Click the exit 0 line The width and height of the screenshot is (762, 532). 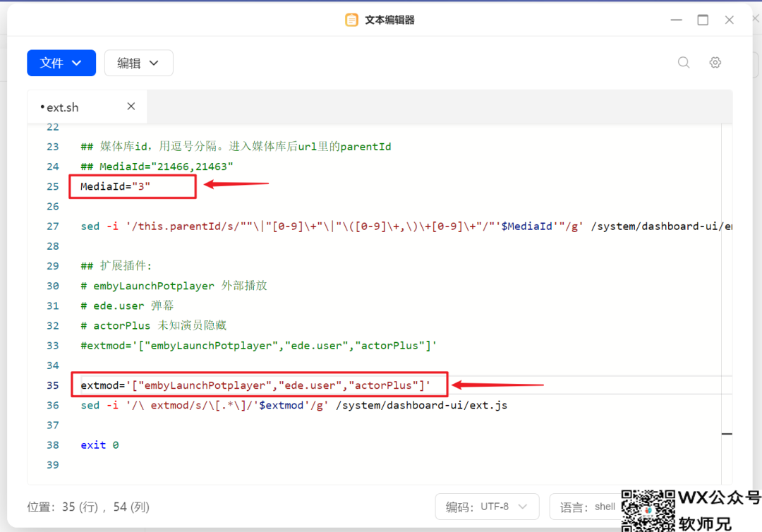pos(99,445)
